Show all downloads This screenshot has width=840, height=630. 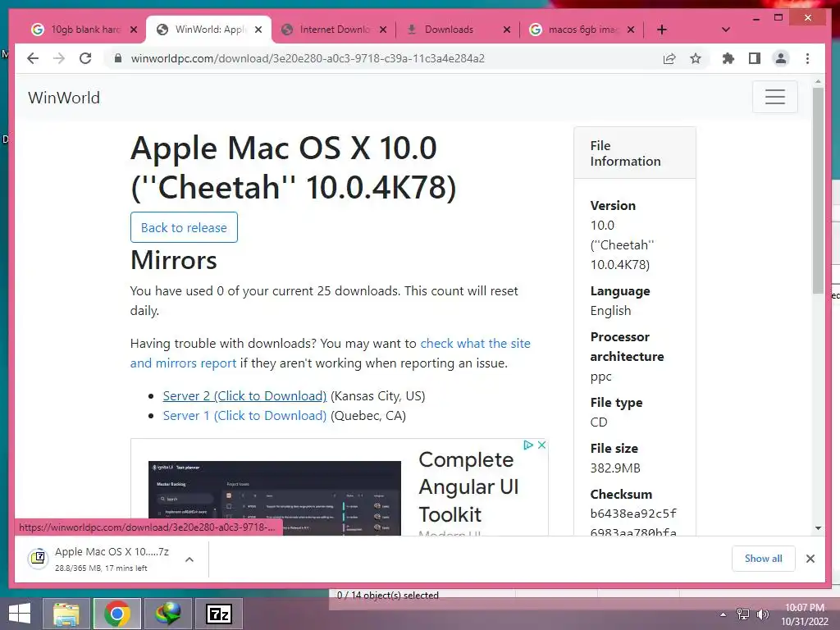click(x=764, y=559)
